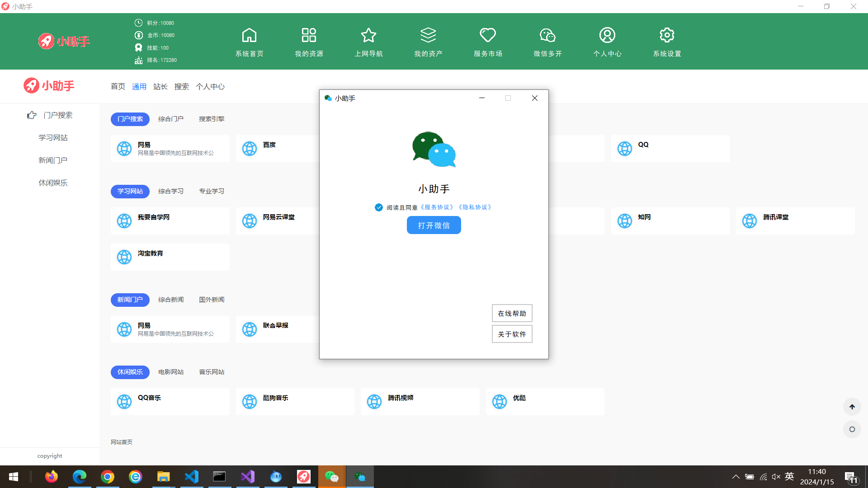Open the WeChat taskbar icon
Screen dimensions: 868x488
click(x=332, y=477)
